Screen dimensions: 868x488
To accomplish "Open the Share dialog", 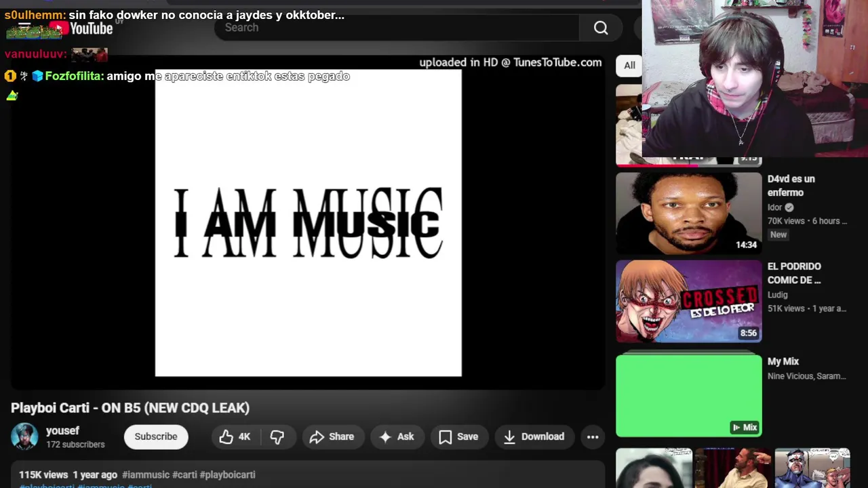I will coord(332,437).
